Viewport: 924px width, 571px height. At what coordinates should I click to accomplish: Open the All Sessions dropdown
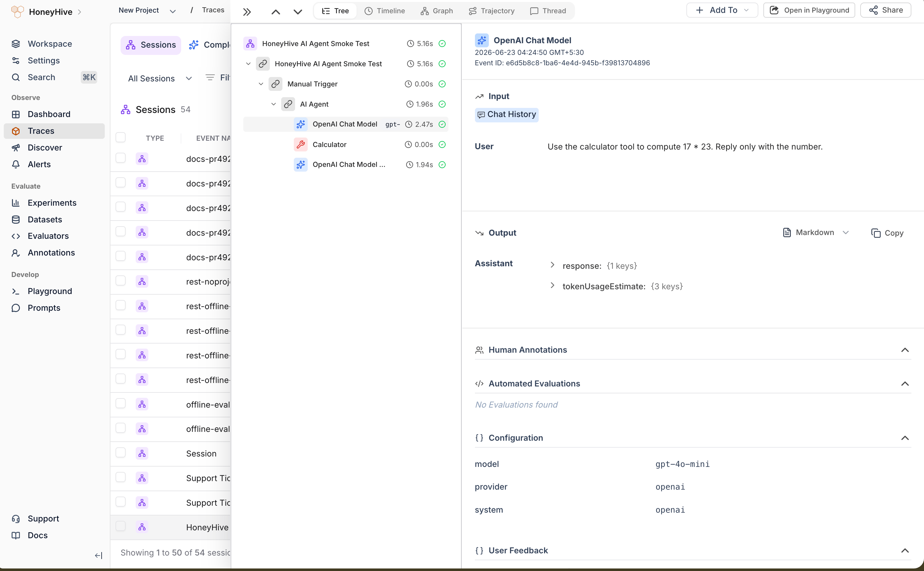point(160,79)
